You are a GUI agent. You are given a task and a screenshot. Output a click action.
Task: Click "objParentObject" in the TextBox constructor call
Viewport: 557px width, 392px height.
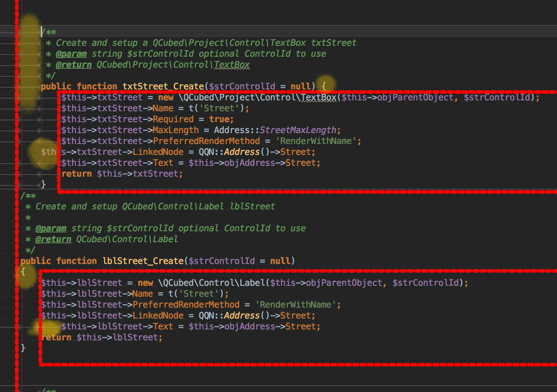(x=415, y=97)
